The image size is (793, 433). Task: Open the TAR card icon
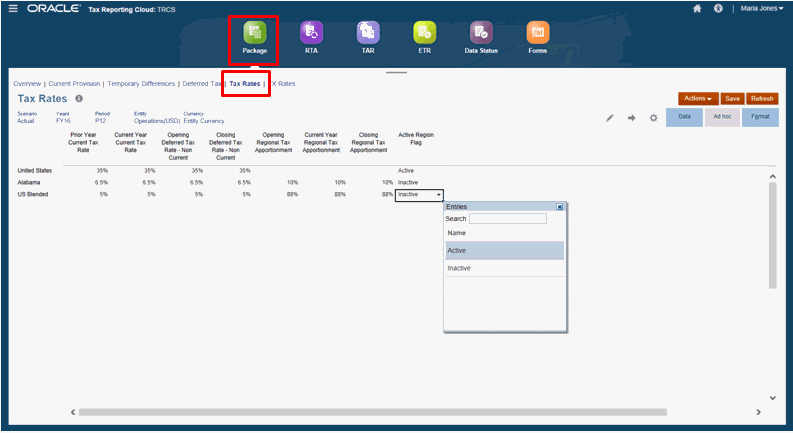click(x=368, y=33)
